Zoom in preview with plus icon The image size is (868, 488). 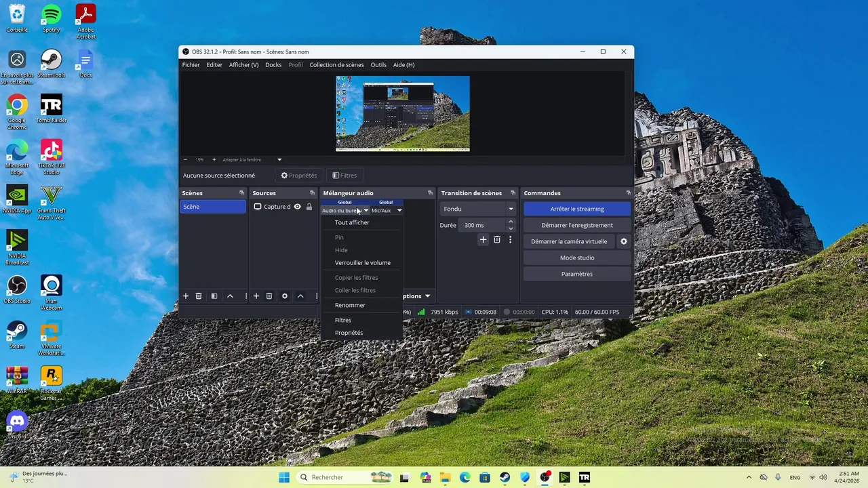214,160
